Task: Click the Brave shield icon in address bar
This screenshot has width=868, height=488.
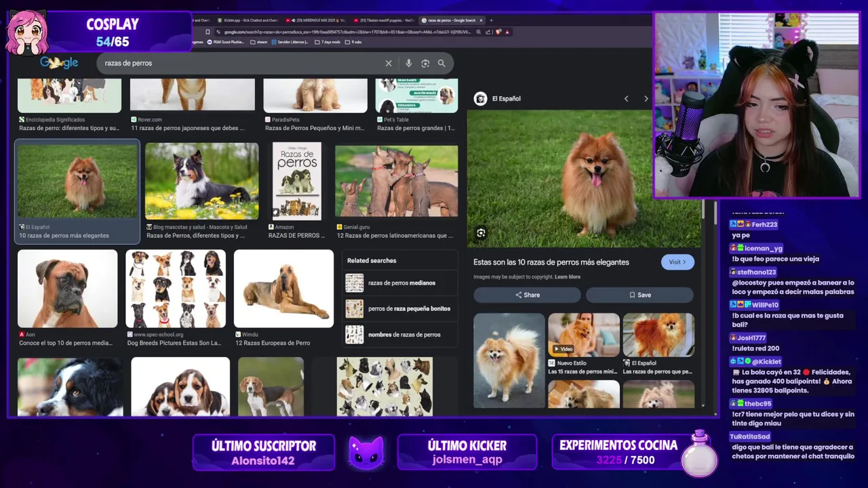Action: coord(498,32)
